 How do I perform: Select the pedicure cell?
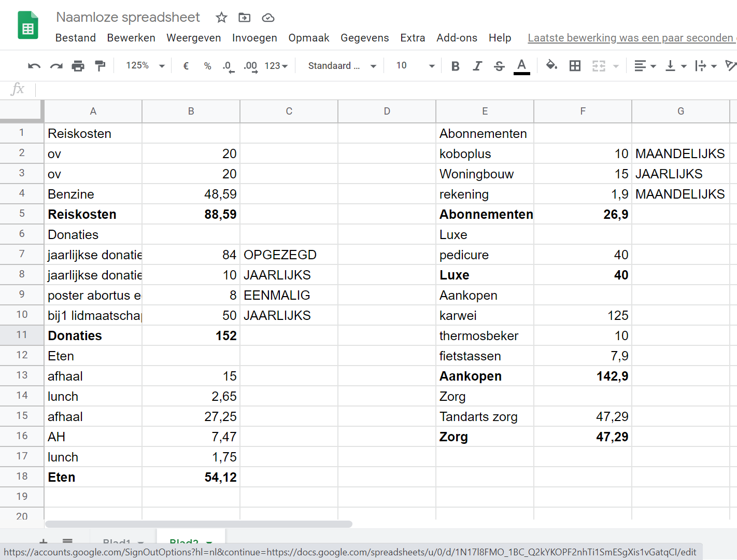485,255
